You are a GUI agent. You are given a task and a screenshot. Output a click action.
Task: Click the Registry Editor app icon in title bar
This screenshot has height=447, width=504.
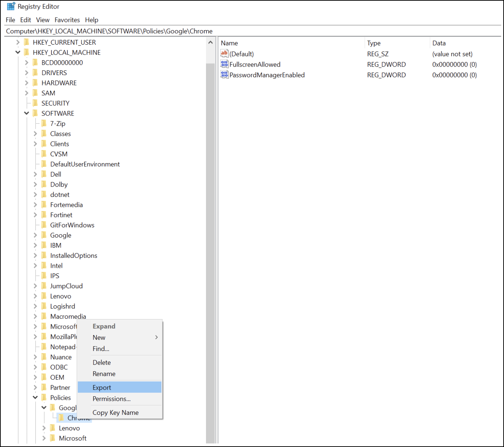pyautogui.click(x=11, y=6)
